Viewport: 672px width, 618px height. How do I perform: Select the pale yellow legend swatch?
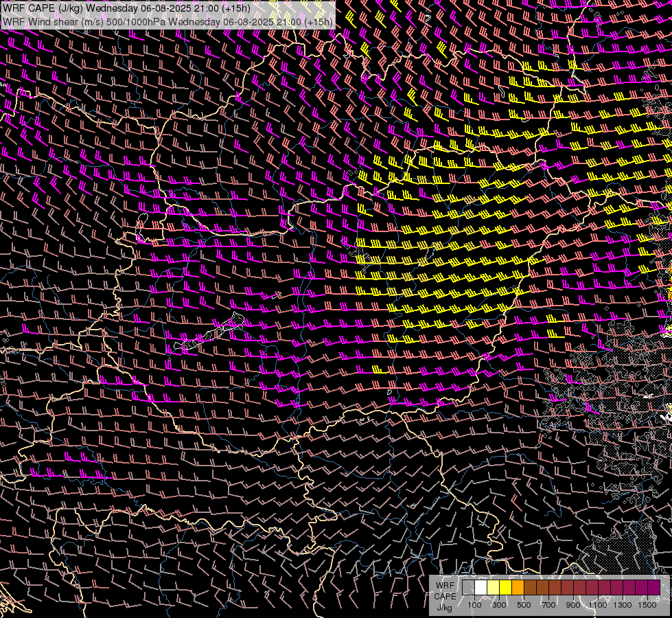click(494, 588)
